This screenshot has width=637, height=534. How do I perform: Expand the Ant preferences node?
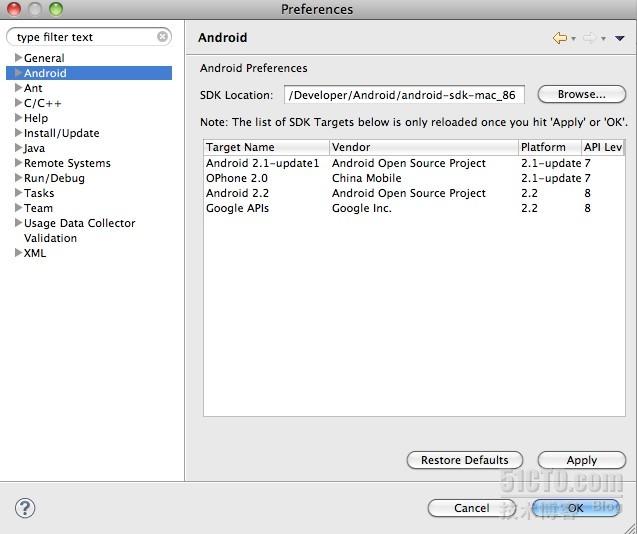click(18, 88)
